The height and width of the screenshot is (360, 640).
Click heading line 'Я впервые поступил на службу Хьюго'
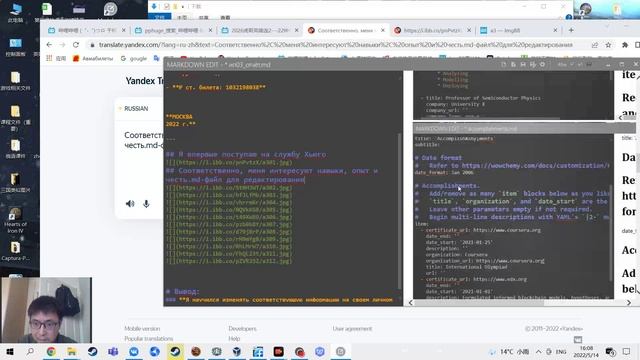[x=246, y=154]
